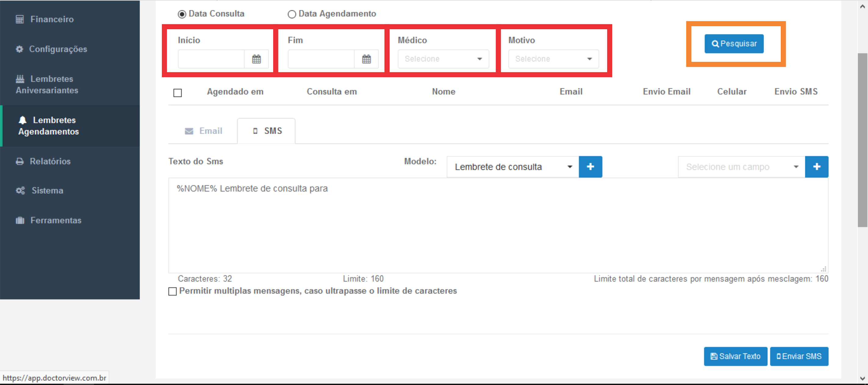
Task: Open Financeiro from the sidebar
Action: [52, 19]
